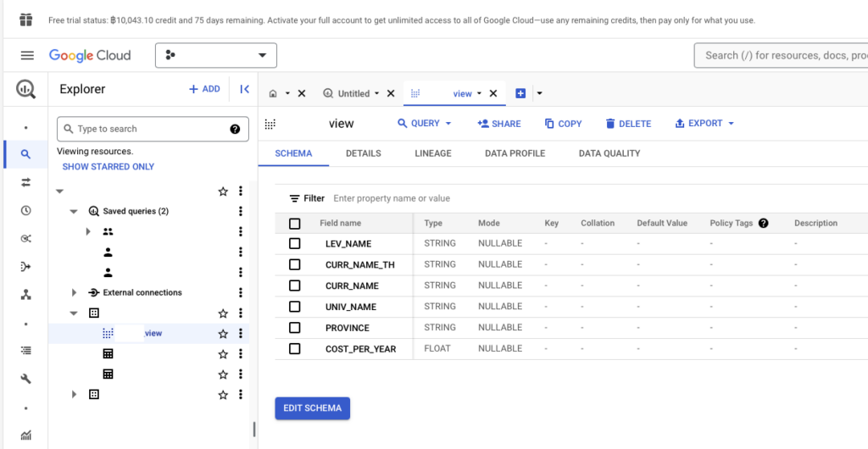Click the EDIT SCHEMA button
The width and height of the screenshot is (868, 449).
click(312, 408)
